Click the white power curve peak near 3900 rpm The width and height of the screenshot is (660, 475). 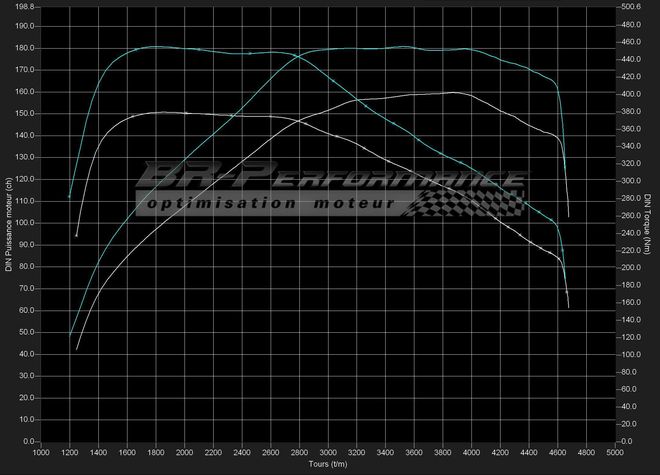click(x=456, y=92)
